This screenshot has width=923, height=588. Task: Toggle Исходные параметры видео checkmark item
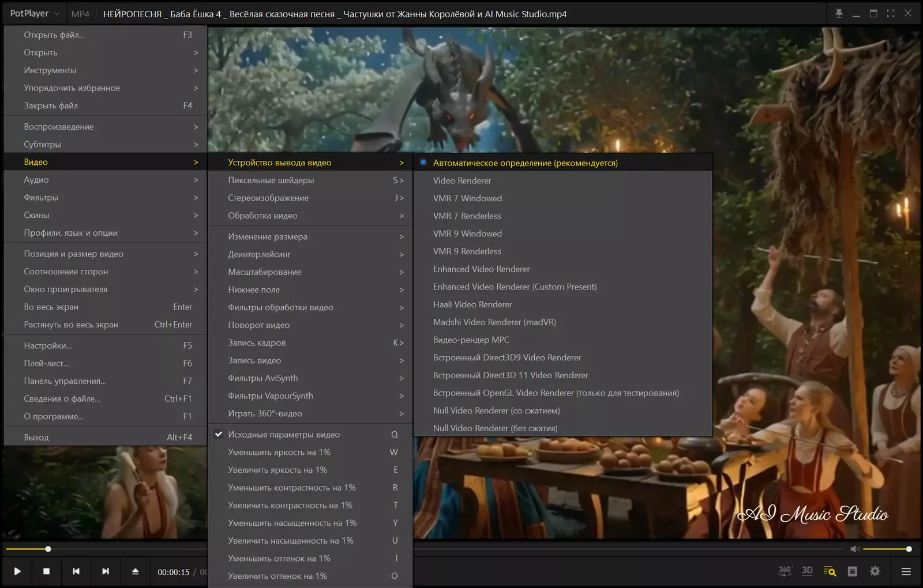click(310, 434)
